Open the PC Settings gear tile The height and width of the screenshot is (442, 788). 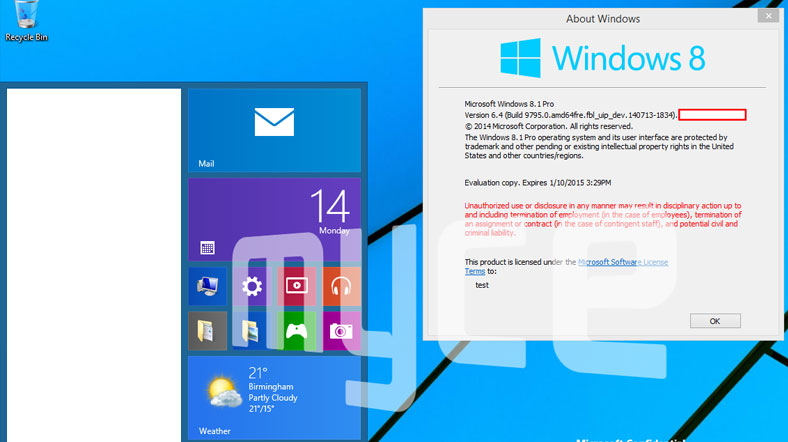click(x=252, y=286)
